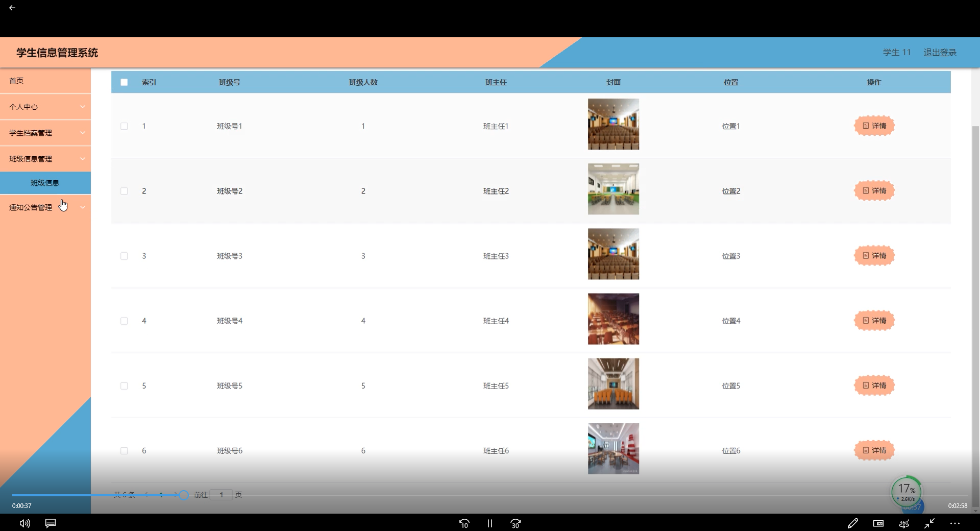Click the 班级人数 column header
980x531 pixels.
[363, 82]
